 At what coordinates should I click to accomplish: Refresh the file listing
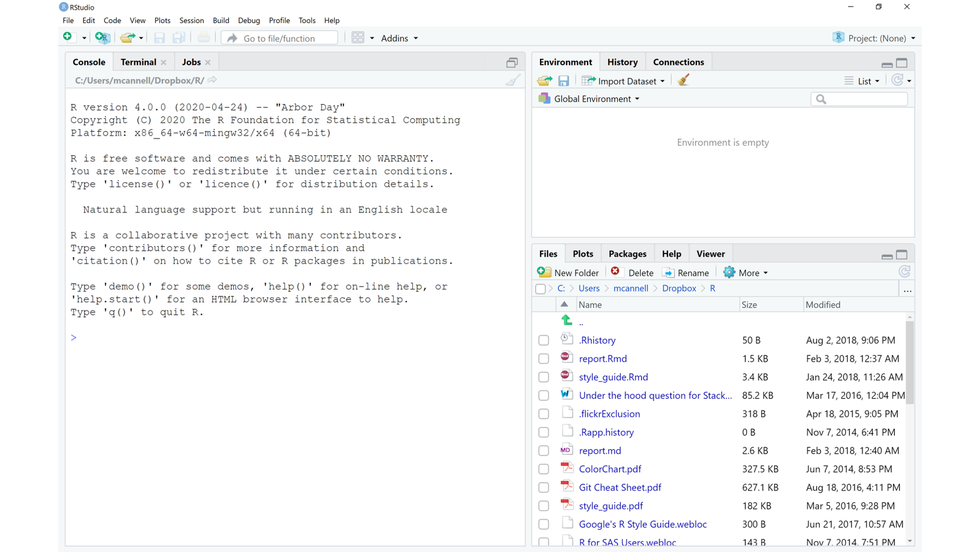pyautogui.click(x=905, y=272)
